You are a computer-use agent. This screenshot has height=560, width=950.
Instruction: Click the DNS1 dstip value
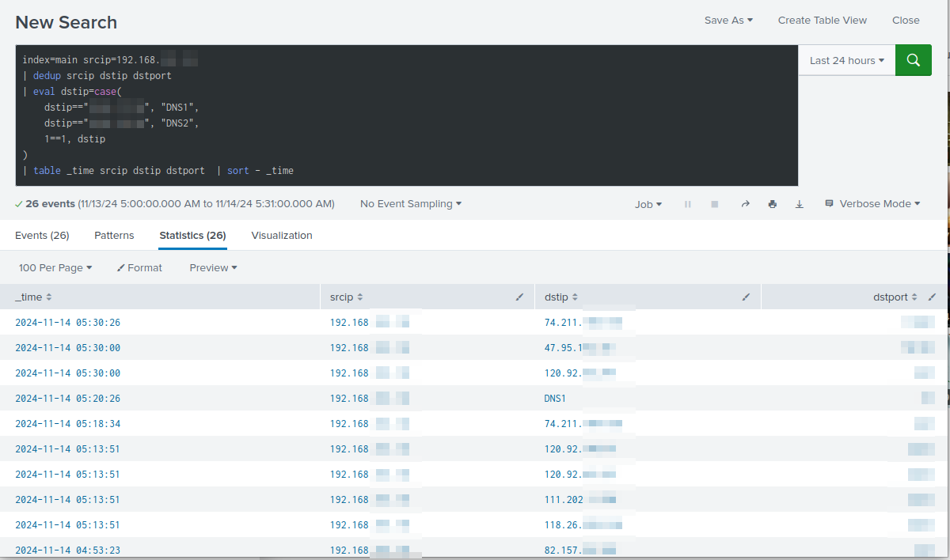(555, 399)
